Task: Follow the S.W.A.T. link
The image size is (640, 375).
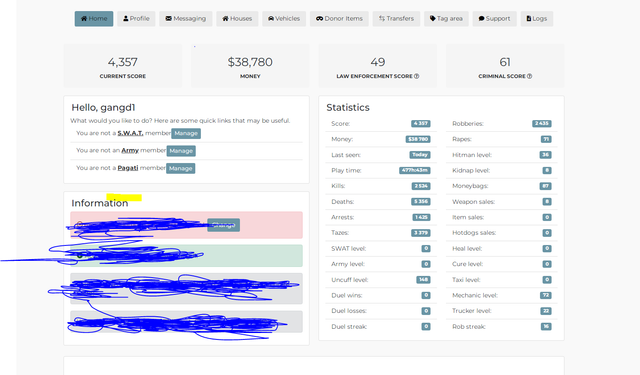Action: (130, 133)
